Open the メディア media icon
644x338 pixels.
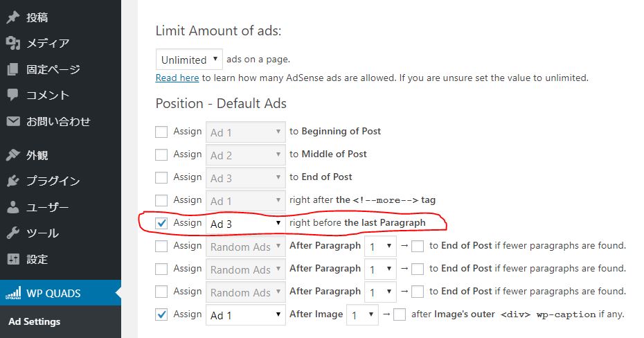(13, 43)
